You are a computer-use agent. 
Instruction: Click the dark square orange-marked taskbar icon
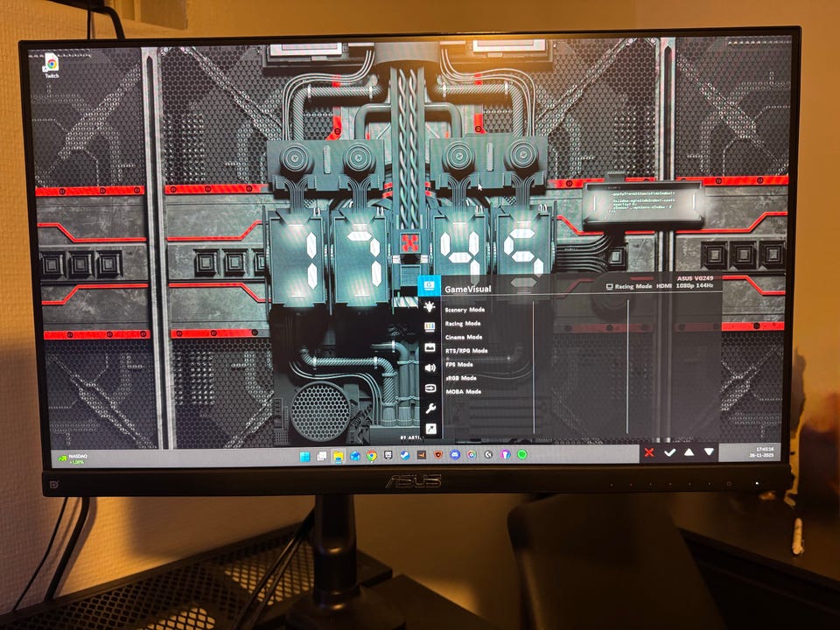422,455
